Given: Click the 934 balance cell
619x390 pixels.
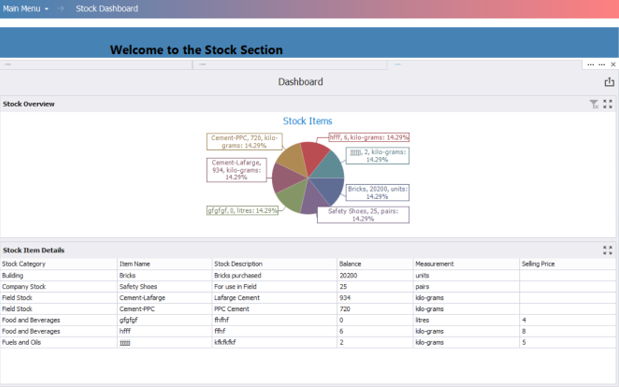Looking at the screenshot, I should click(375, 298).
